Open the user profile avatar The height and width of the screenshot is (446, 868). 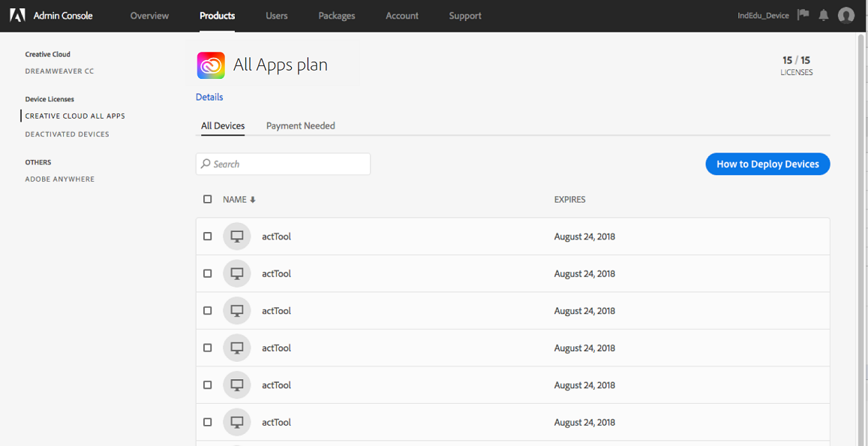click(846, 16)
